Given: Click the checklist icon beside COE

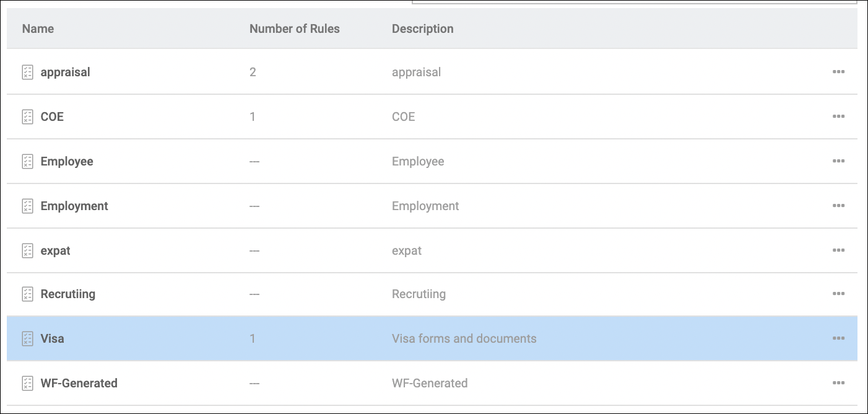Looking at the screenshot, I should 27,117.
